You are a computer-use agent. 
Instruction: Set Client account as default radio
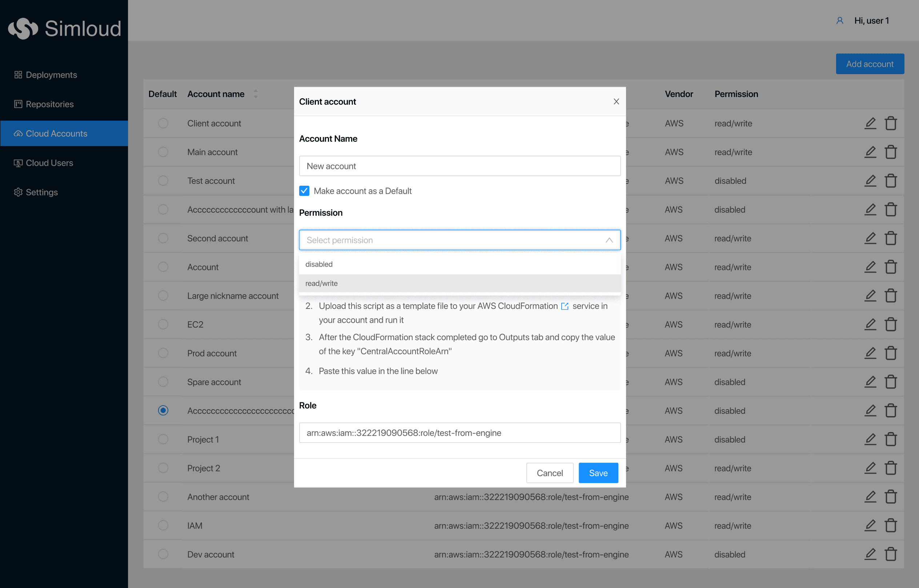[x=163, y=123]
